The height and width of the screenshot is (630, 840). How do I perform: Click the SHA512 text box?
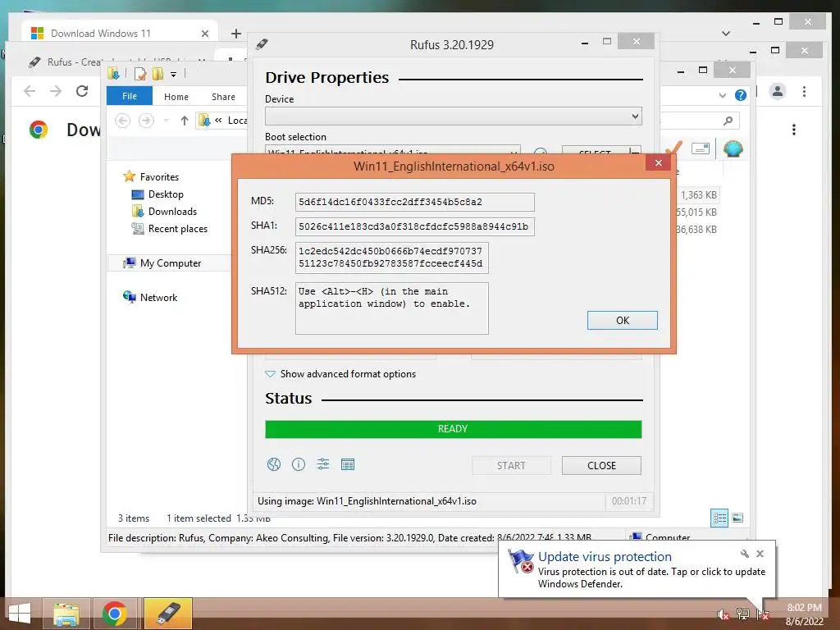[391, 308]
